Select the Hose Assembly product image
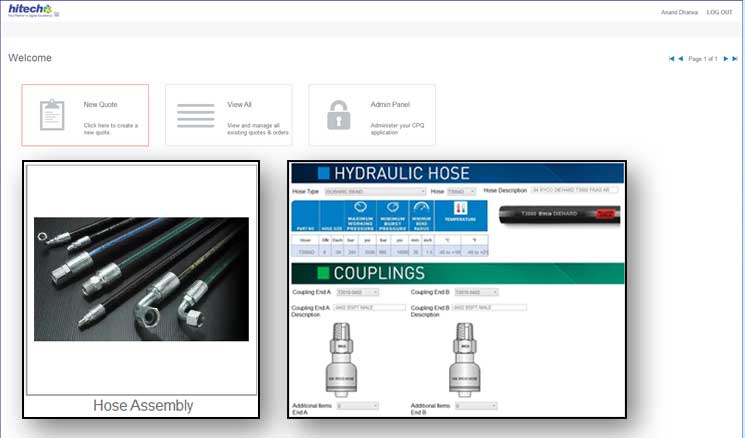Image resolution: width=745 pixels, height=438 pixels. pyautogui.click(x=141, y=280)
